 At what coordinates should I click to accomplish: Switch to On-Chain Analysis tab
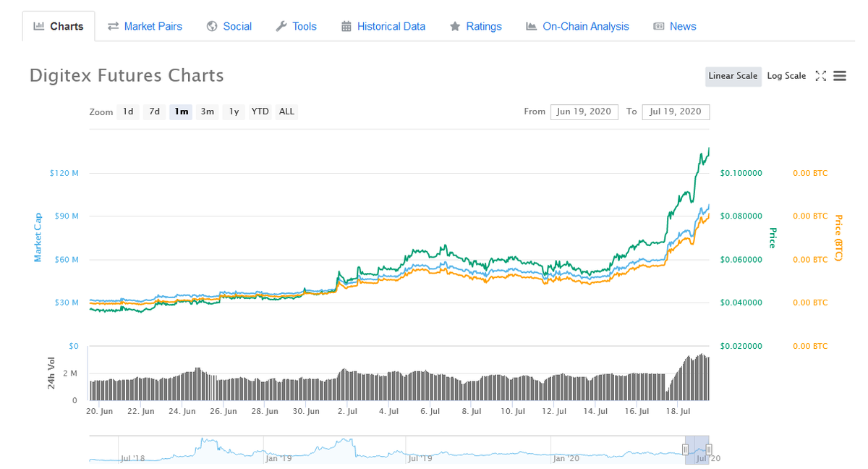pos(577,26)
